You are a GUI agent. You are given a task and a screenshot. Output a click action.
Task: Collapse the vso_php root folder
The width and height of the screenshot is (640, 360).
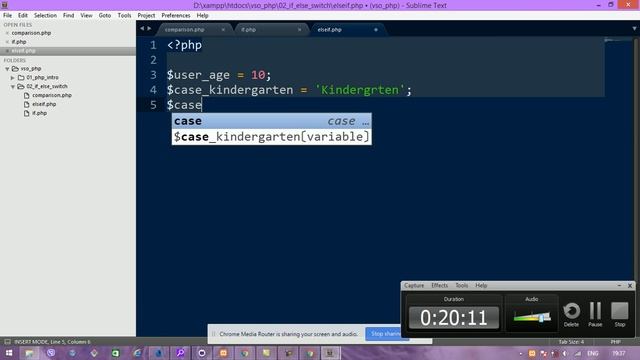click(7, 69)
